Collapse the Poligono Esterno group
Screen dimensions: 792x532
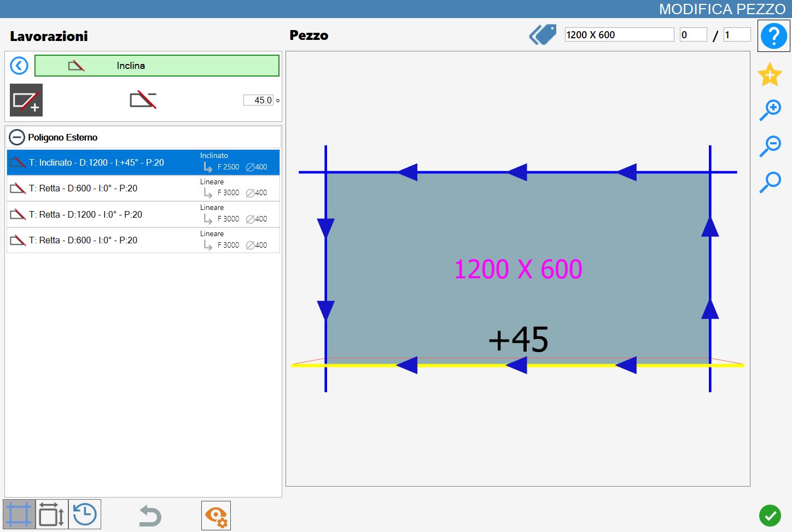point(17,137)
